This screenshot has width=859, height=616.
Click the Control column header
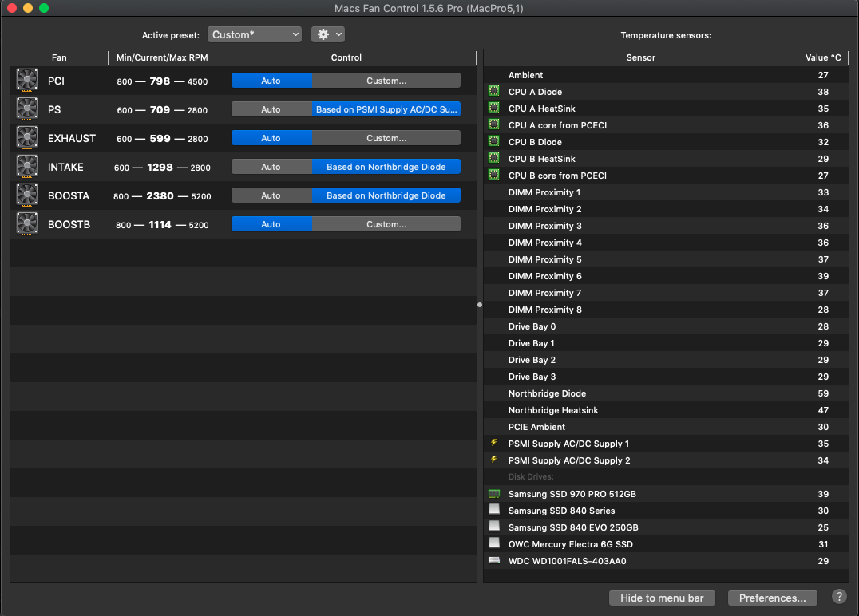(x=346, y=57)
